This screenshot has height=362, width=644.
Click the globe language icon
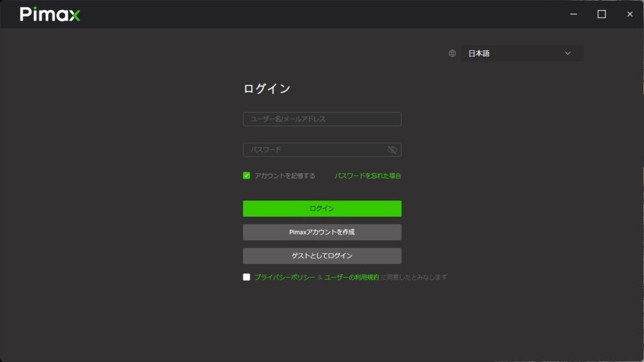click(x=452, y=53)
